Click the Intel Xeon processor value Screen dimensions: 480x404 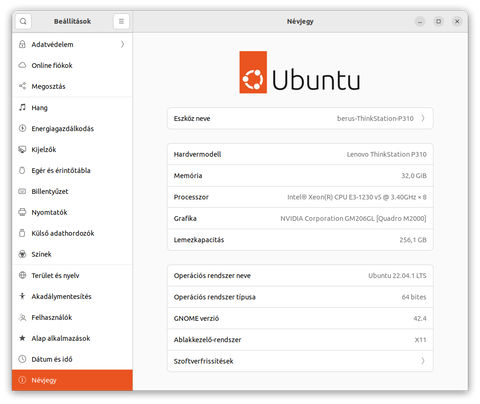[x=357, y=197]
